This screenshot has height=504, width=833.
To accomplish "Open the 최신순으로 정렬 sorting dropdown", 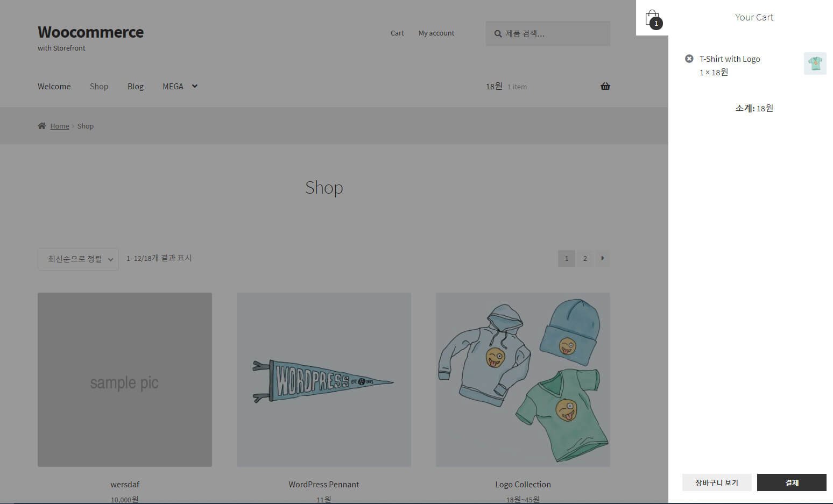I will tap(78, 259).
